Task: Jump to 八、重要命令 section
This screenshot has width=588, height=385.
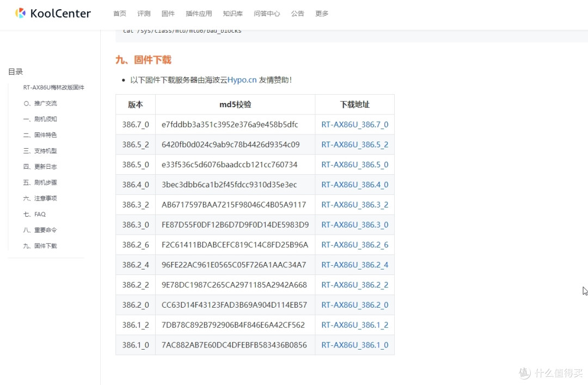Action: (40, 230)
